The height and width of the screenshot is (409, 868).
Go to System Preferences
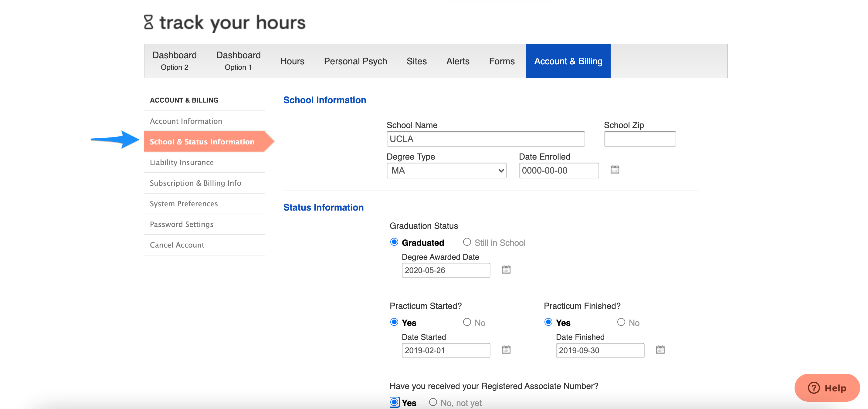(x=204, y=204)
